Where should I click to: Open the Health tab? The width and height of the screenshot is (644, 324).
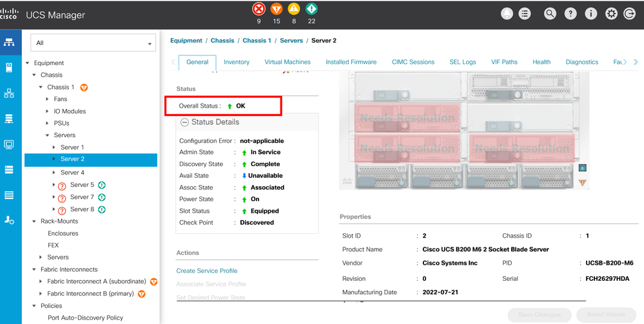click(x=542, y=62)
